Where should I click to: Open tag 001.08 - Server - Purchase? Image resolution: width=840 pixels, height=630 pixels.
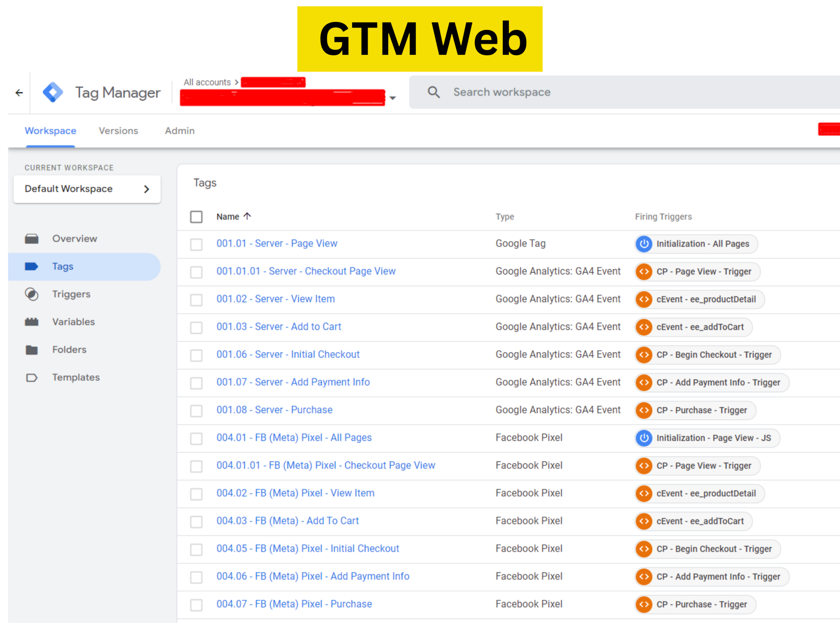coord(274,410)
